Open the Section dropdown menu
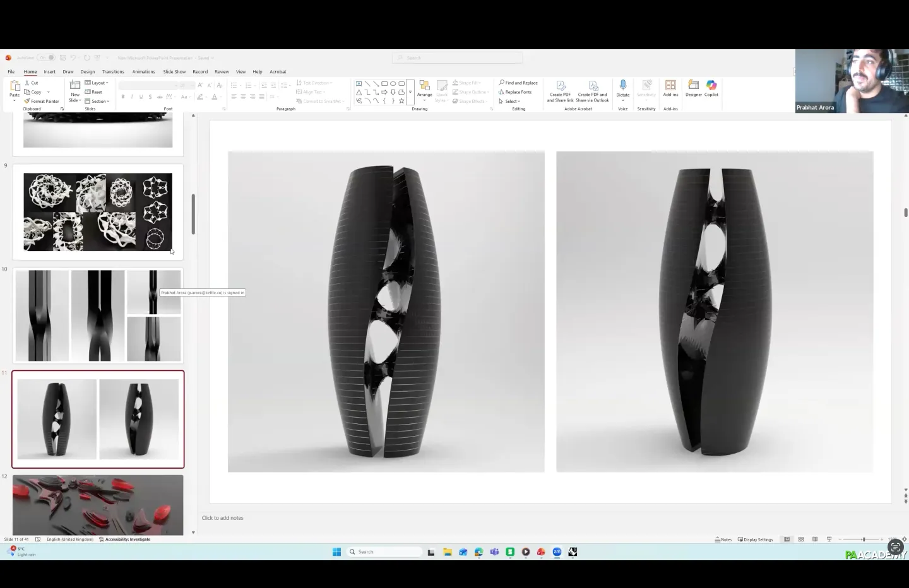The width and height of the screenshot is (909, 588). coord(97,101)
